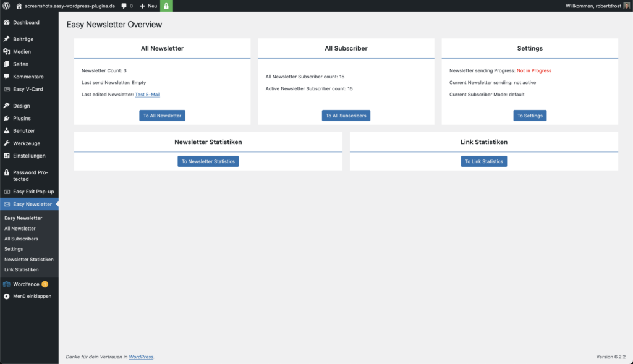Click the Benutzer user icon
Screen dimensions: 633x364
pos(6,131)
